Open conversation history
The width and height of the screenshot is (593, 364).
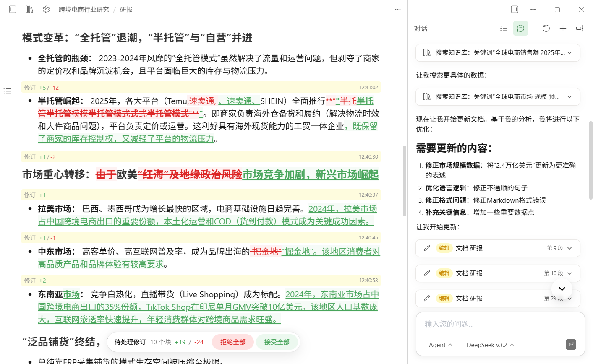point(546,29)
